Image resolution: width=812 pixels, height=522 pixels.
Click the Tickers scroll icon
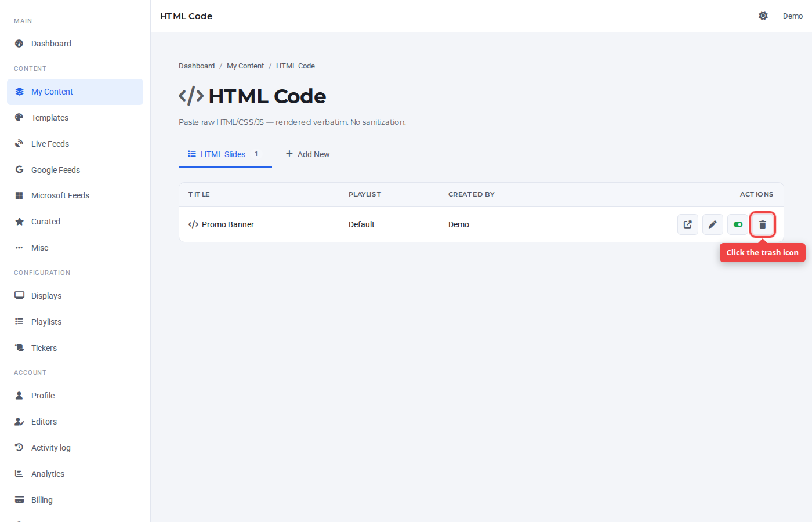[19, 348]
